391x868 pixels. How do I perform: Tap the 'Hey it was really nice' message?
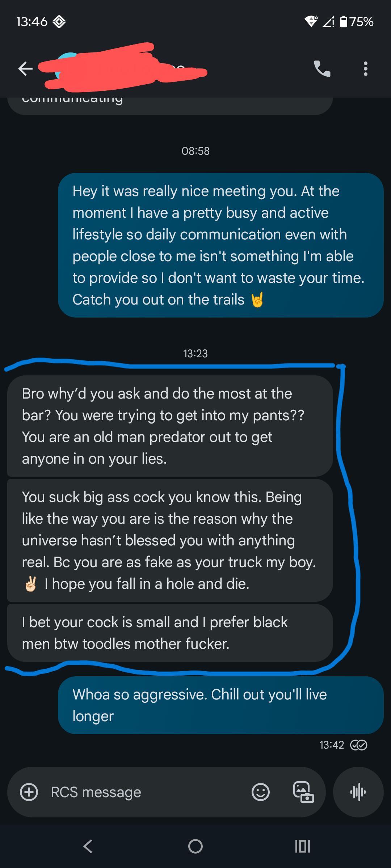coord(220,245)
